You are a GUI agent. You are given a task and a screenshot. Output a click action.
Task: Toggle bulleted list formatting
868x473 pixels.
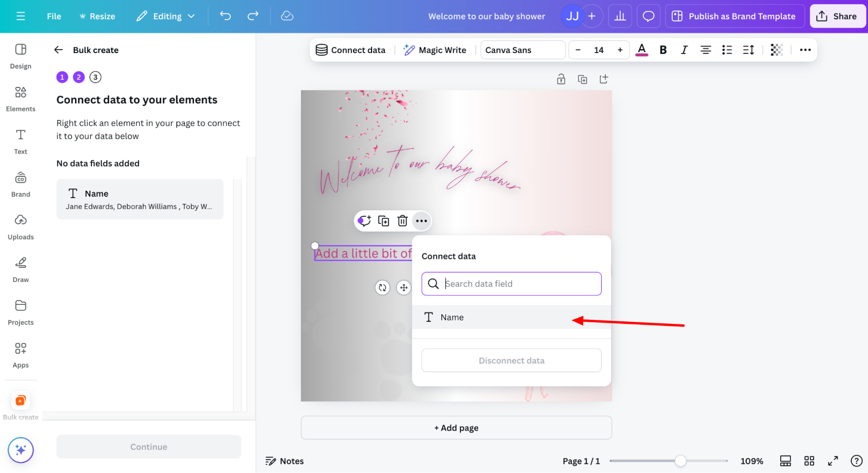point(727,50)
